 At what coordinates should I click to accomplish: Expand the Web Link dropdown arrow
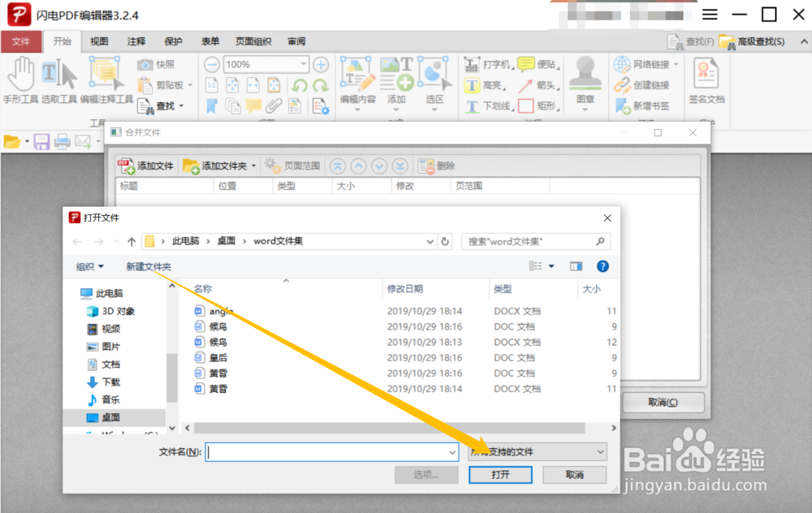point(676,64)
